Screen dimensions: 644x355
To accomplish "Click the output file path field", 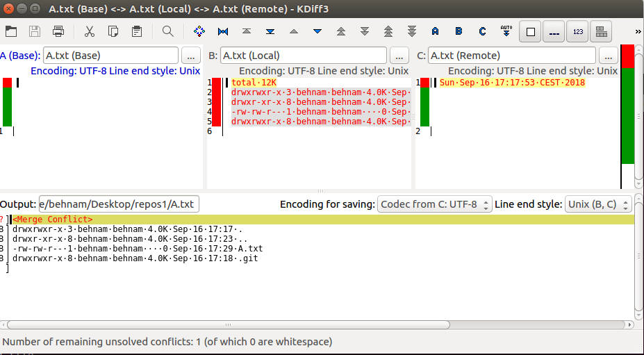I will click(119, 204).
